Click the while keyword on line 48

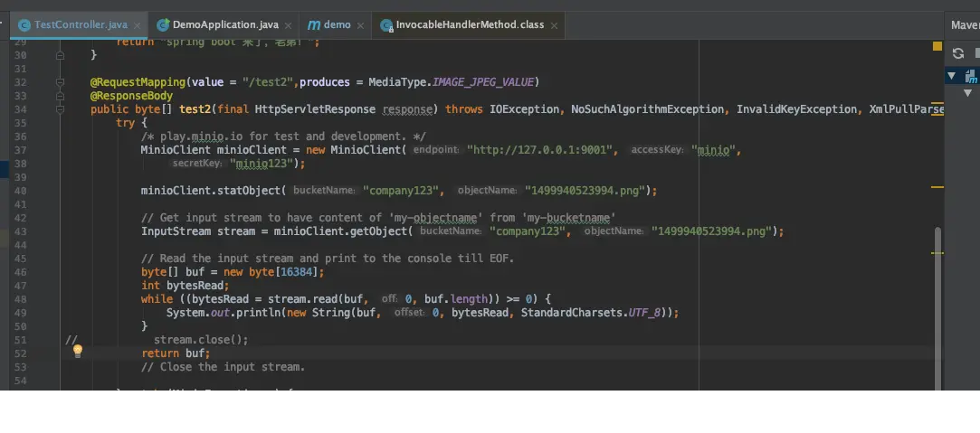tap(157, 299)
